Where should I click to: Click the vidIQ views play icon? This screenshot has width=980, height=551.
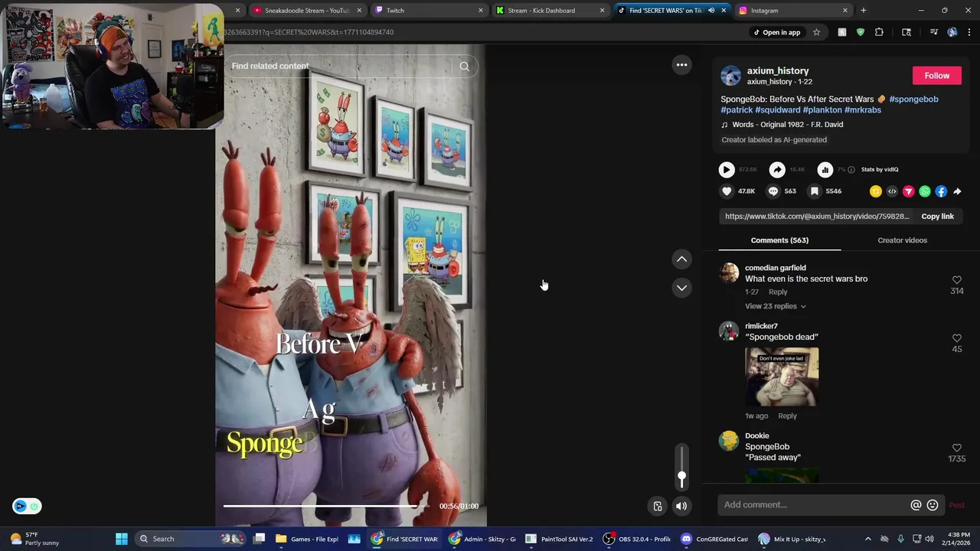coord(727,170)
